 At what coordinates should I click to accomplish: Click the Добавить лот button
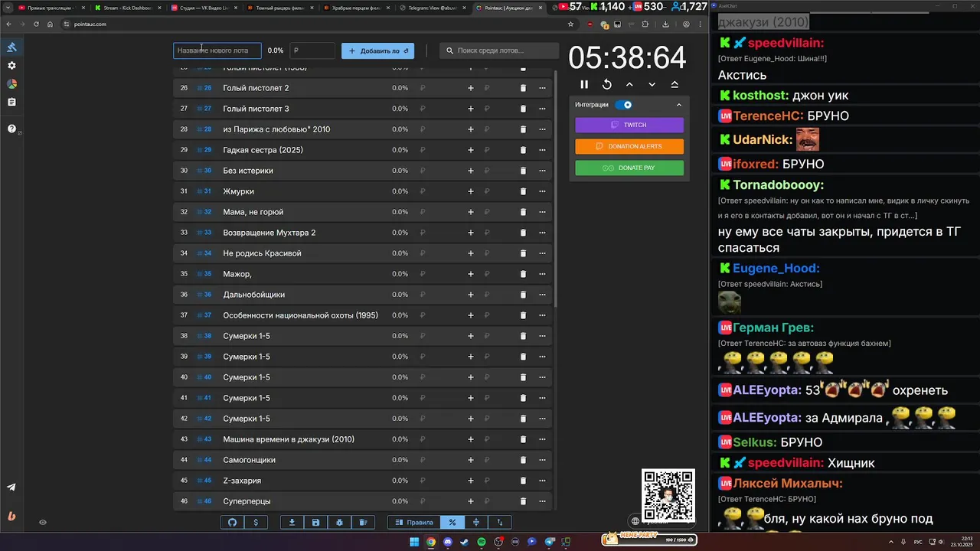pyautogui.click(x=377, y=51)
